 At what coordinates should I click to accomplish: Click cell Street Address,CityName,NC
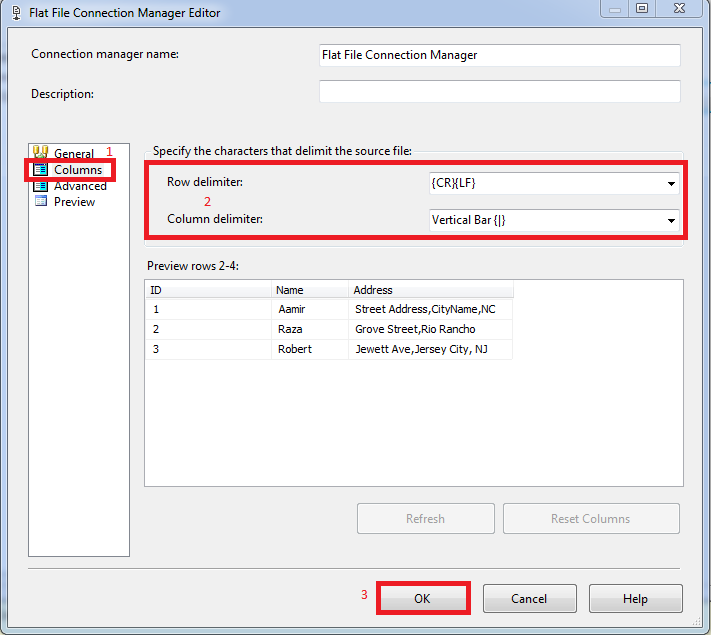pos(431,309)
